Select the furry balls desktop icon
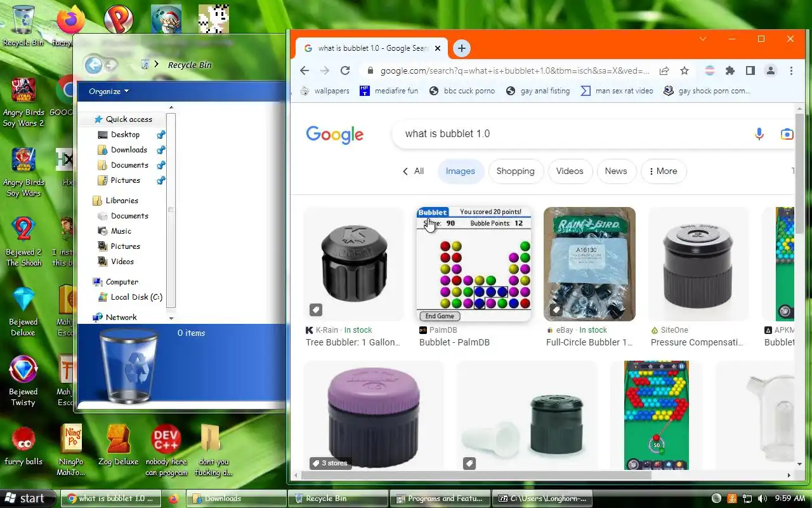The image size is (812, 508). tap(23, 444)
